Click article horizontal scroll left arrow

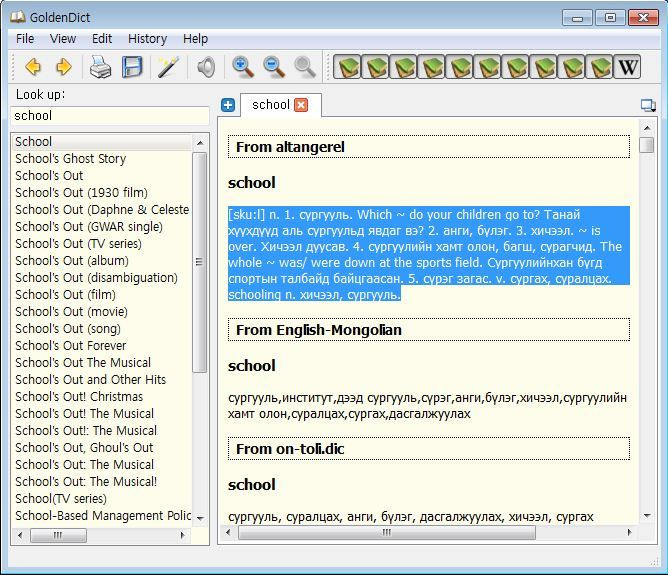[x=228, y=532]
